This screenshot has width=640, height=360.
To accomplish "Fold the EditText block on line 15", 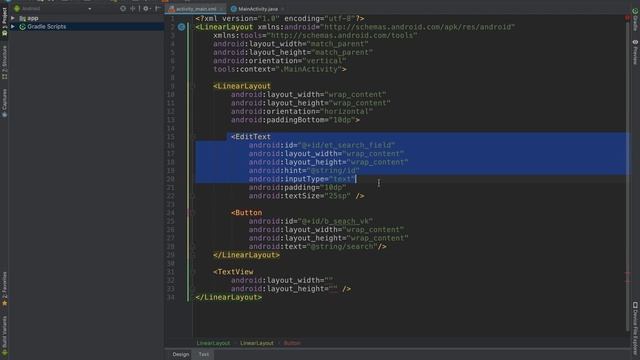I will pos(193,137).
